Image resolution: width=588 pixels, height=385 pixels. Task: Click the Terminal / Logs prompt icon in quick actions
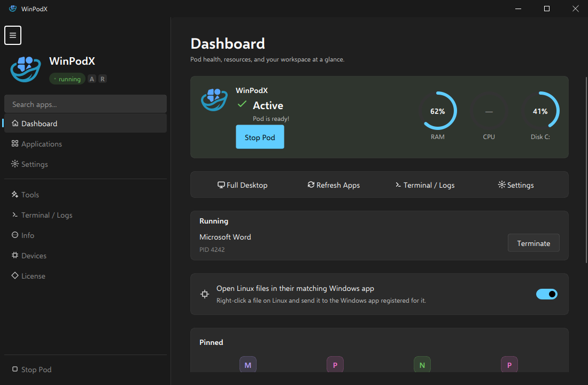(398, 184)
